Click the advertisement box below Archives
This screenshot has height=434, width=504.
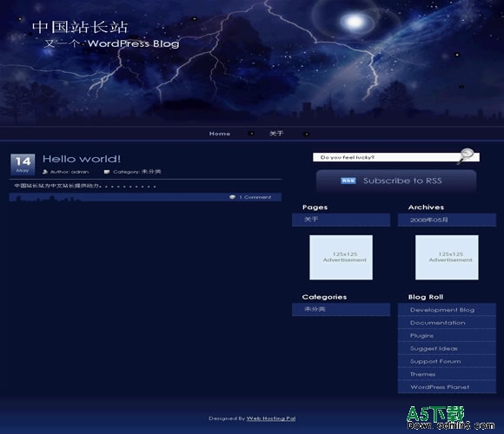pyautogui.click(x=447, y=257)
